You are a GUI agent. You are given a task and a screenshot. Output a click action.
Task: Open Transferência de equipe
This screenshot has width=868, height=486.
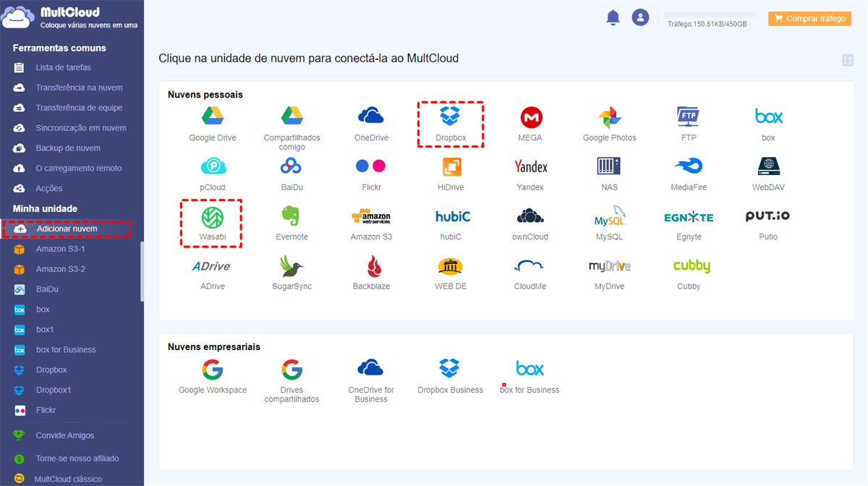tap(80, 108)
